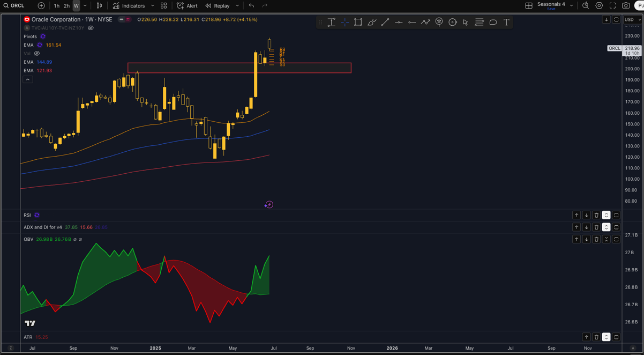Screen dimensions: 644x355
Task: Open the timeframe interval dropdown arrow
Action: [x=85, y=5]
